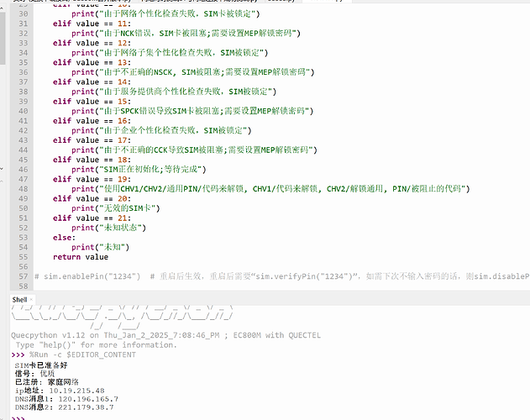Click the Quecpython v1.12 version line in Shell

(x=165, y=335)
